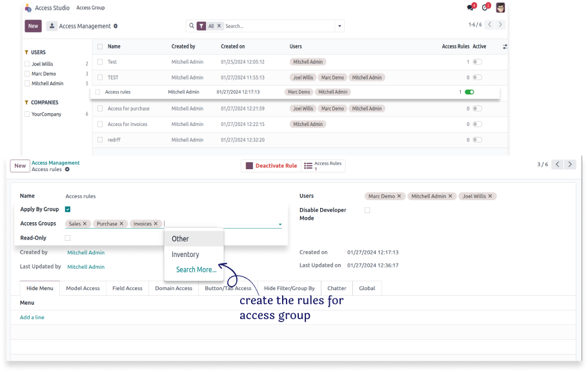Switch to the Model Access tab
Image resolution: width=588 pixels, height=372 pixels.
click(x=83, y=288)
